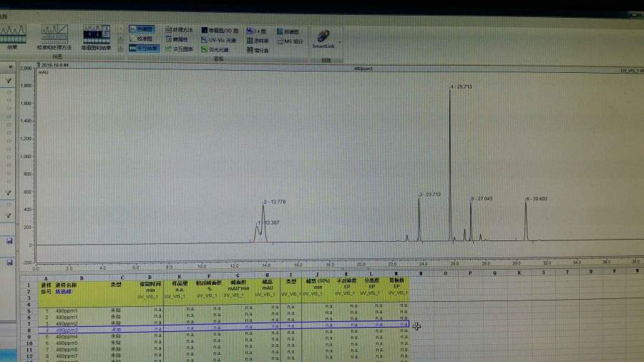This screenshot has height=362, width=644.
Task: Show the 处理方法 processing method pane
Action: [179, 30]
